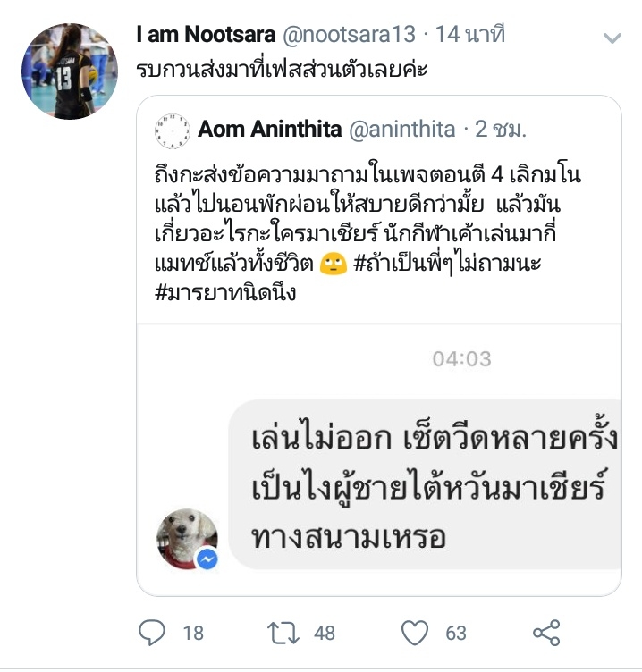Open the share icon
The image size is (642, 672).
tap(546, 633)
